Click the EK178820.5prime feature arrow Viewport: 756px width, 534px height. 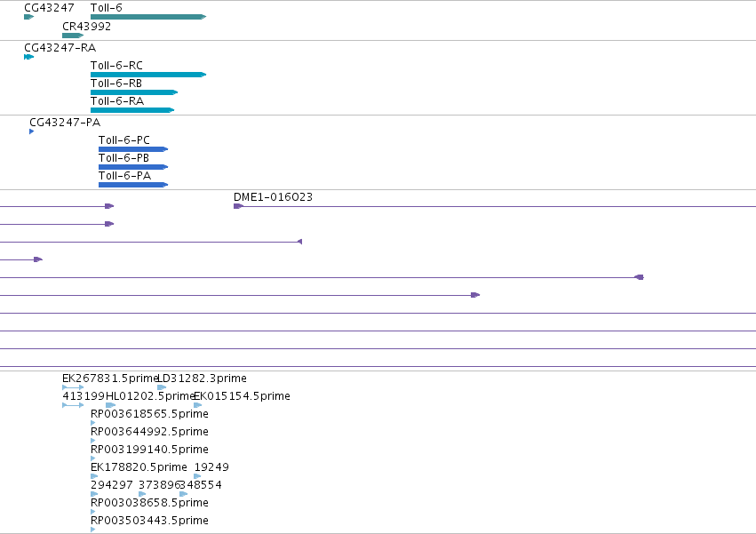pos(94,476)
